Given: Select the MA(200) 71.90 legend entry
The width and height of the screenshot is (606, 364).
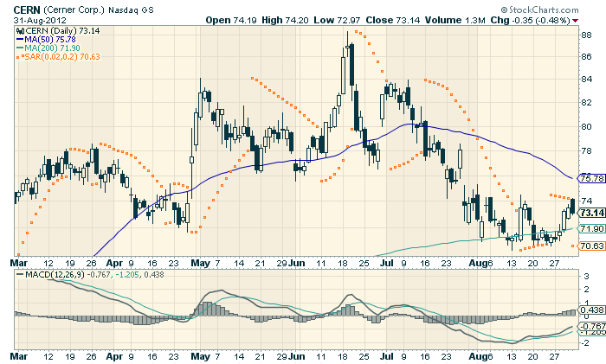Looking at the screenshot, I should pyautogui.click(x=54, y=48).
